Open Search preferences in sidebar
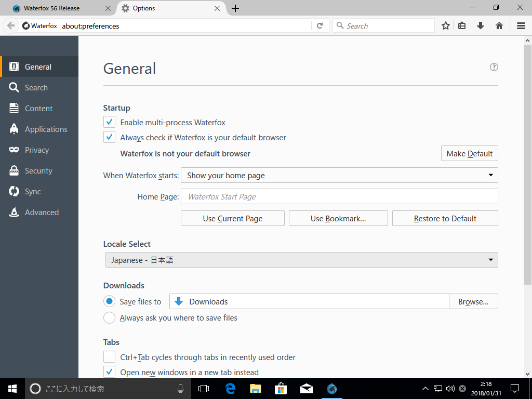532x399 pixels. click(39, 87)
